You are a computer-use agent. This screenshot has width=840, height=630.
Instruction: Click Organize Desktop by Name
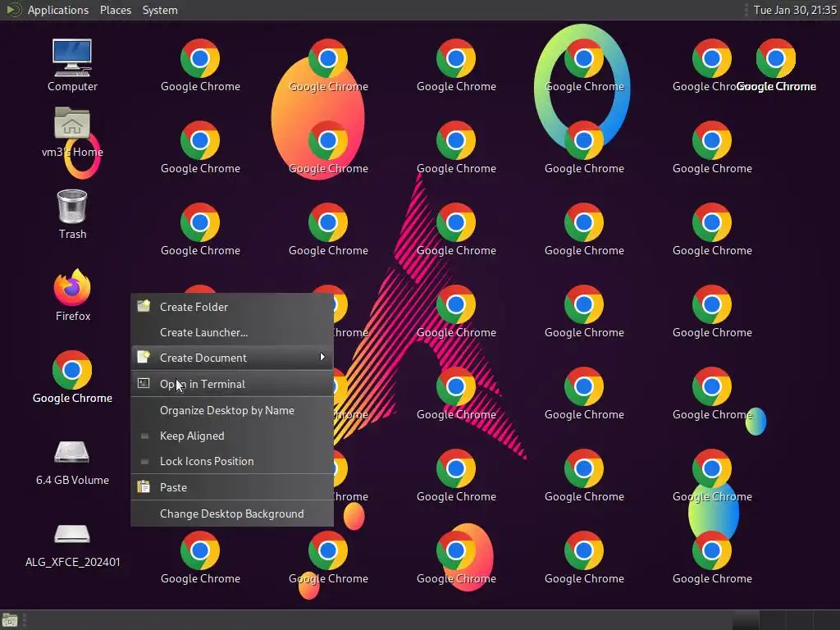coord(232,410)
